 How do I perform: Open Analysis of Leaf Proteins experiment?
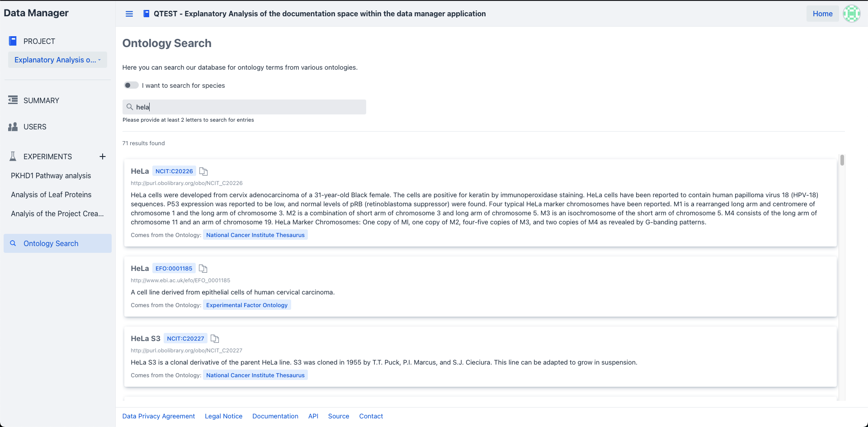[51, 195]
